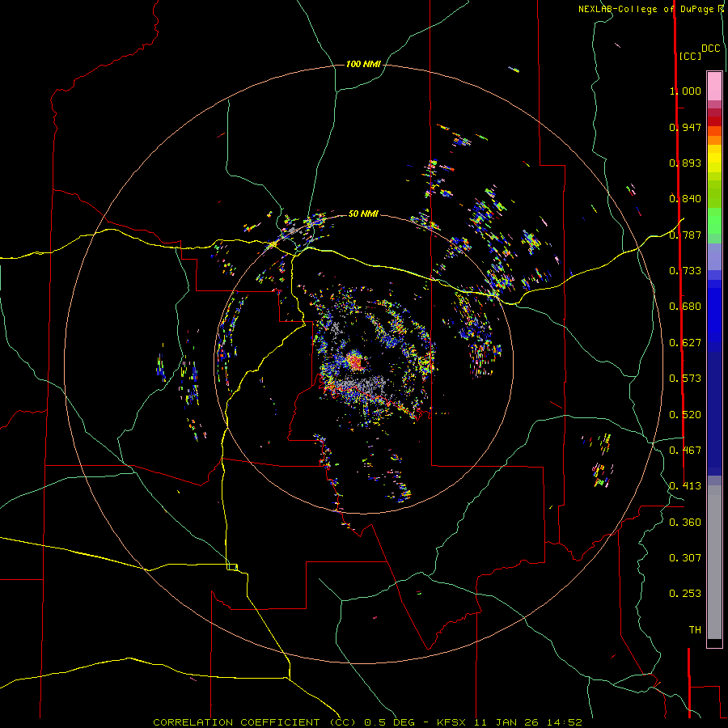
Task: Click the DCC label above the color bar
Action: [x=710, y=49]
